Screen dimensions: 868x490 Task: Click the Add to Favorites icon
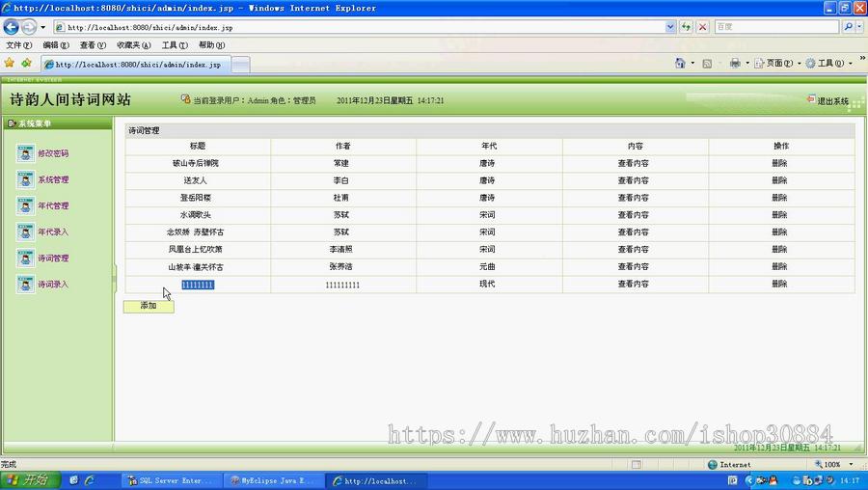pos(26,63)
